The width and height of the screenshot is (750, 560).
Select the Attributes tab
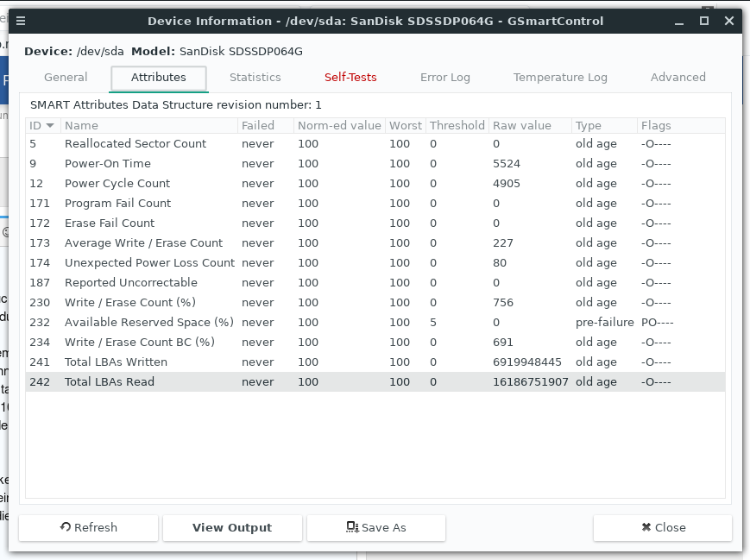pyautogui.click(x=158, y=77)
